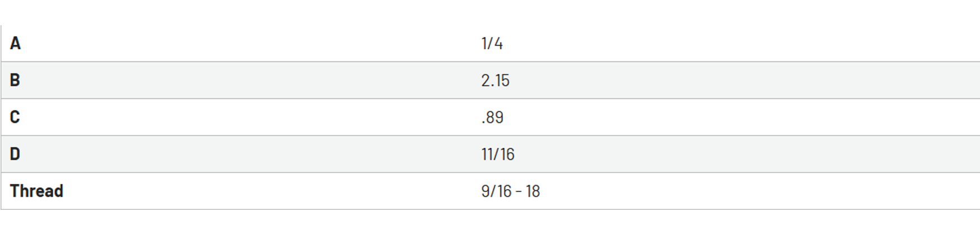This screenshot has height=235, width=980.
Task: Click the row label D
Action: pos(15,154)
